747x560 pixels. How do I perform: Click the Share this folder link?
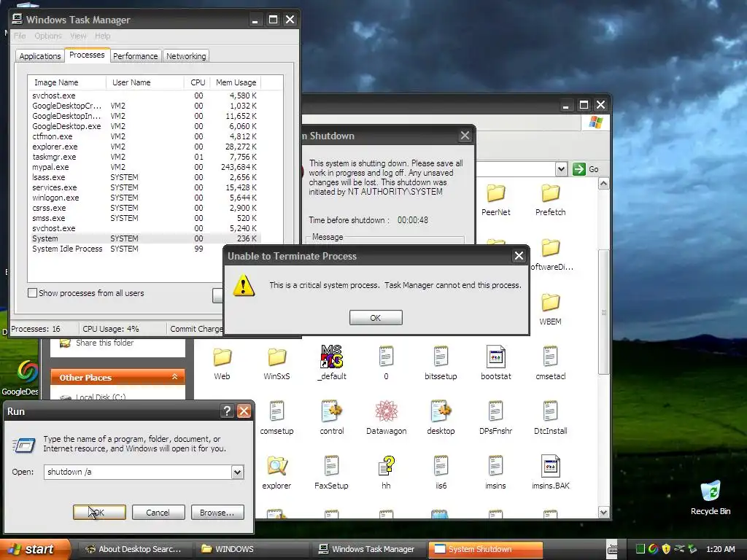tap(104, 343)
